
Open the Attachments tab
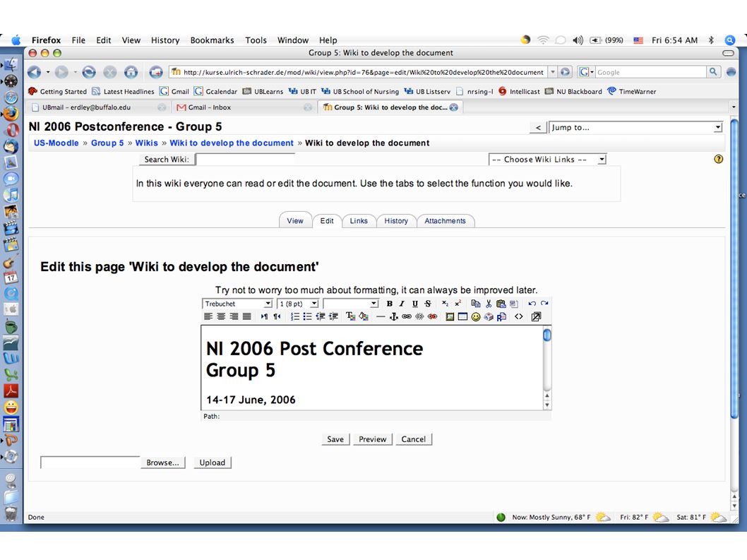coord(445,220)
